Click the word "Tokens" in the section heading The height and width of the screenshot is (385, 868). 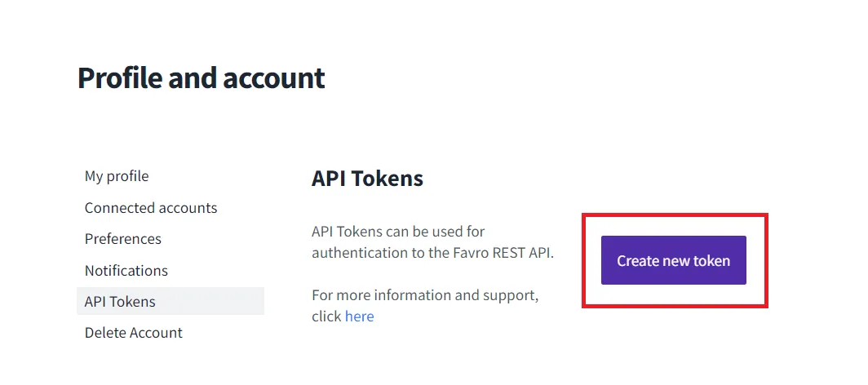387,179
